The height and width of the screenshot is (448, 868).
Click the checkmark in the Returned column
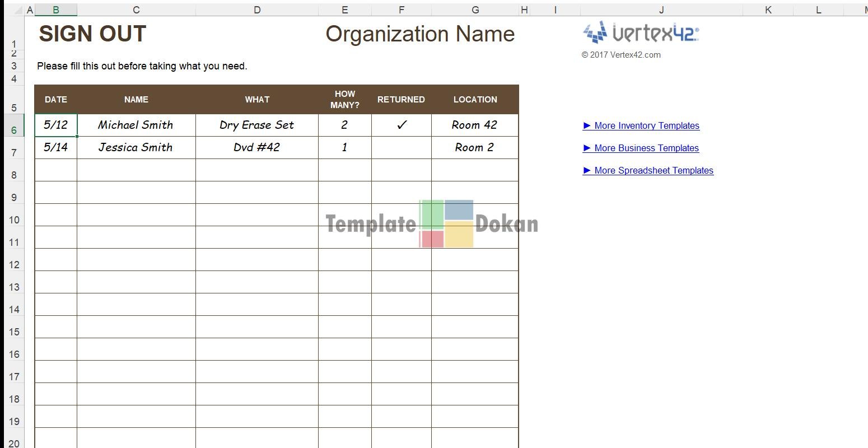tap(401, 125)
